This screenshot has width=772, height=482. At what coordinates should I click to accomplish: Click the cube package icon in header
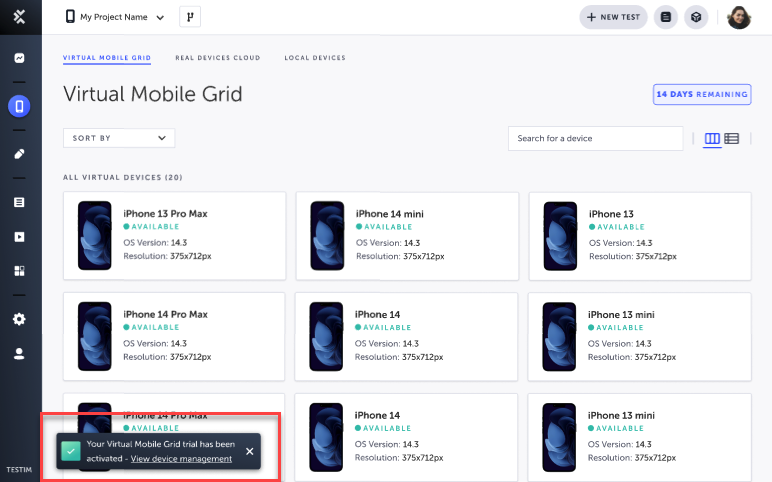696,17
